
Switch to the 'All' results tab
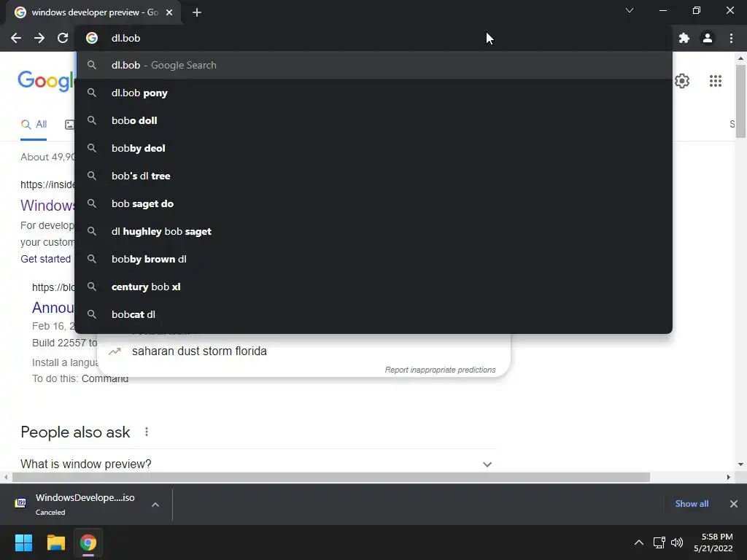click(34, 125)
